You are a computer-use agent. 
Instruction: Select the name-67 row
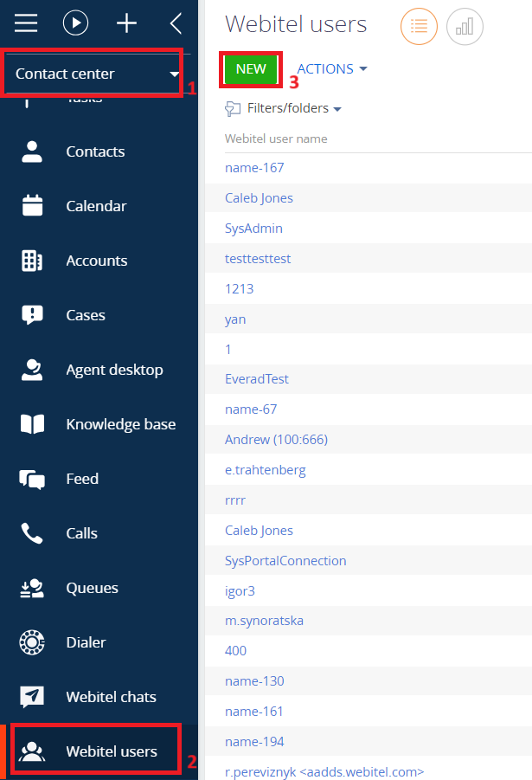(369, 409)
